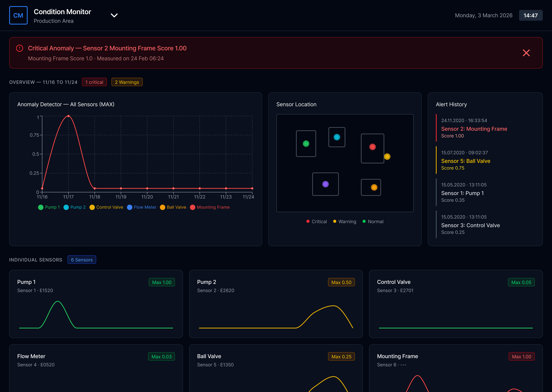Open the Pump 2 sensor card

[x=275, y=304]
